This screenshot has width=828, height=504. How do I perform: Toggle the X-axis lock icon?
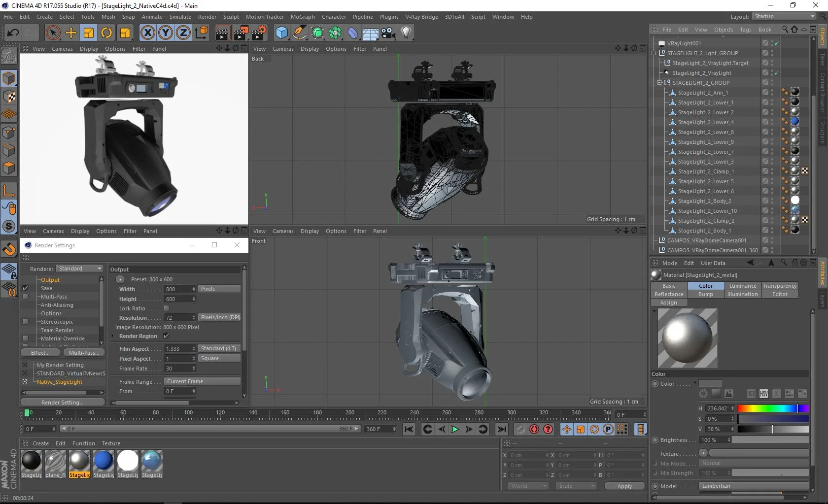147,33
